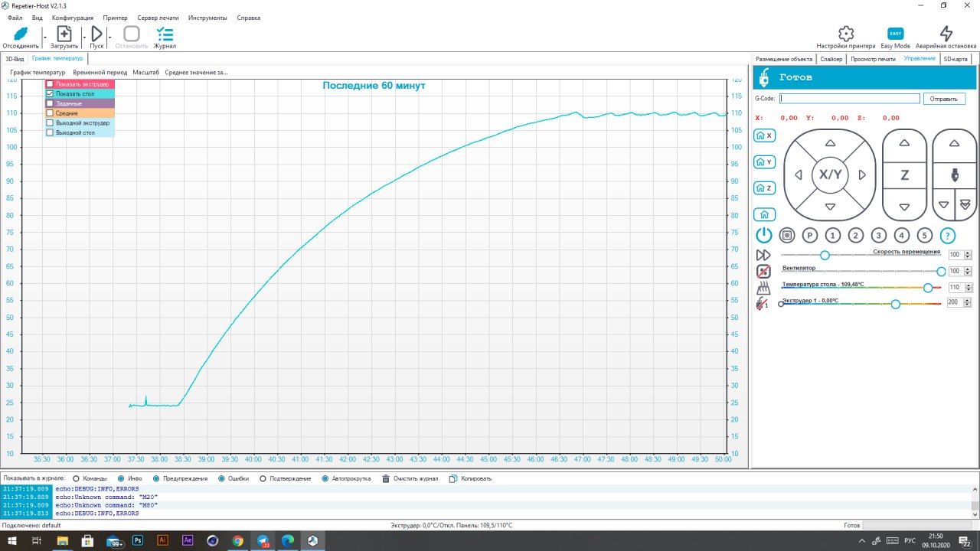Run custom script button 5
Image resolution: width=980 pixels, height=551 pixels.
[x=925, y=236]
